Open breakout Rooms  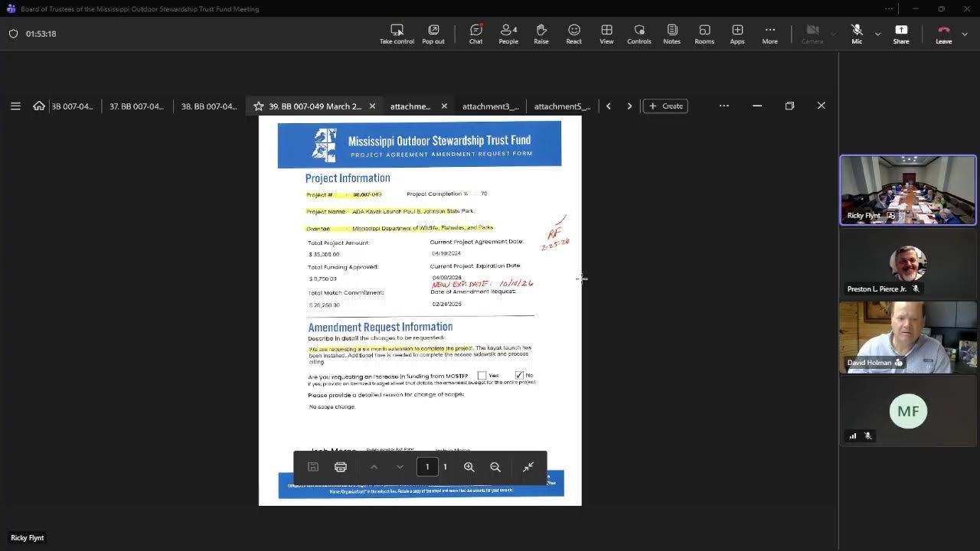pos(704,34)
